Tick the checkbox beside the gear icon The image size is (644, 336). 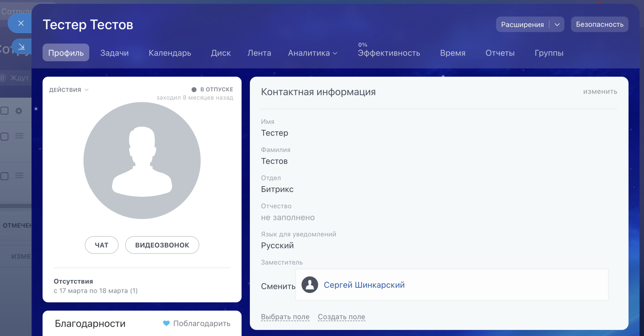pyautogui.click(x=5, y=111)
